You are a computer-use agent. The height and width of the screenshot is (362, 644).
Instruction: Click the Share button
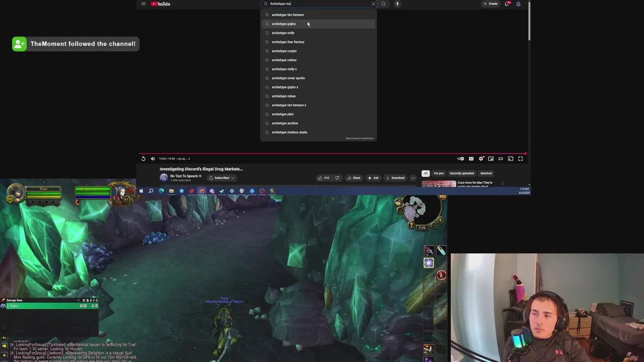[354, 177]
